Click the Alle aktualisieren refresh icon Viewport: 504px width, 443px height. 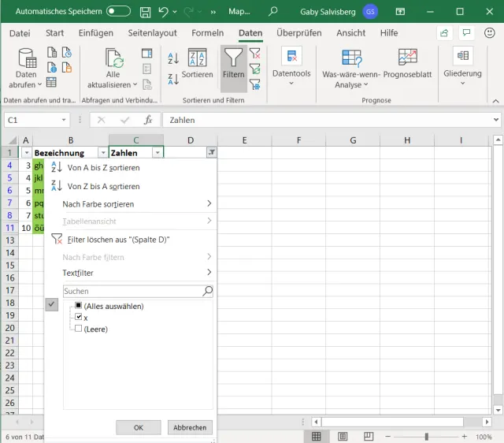[115, 59]
